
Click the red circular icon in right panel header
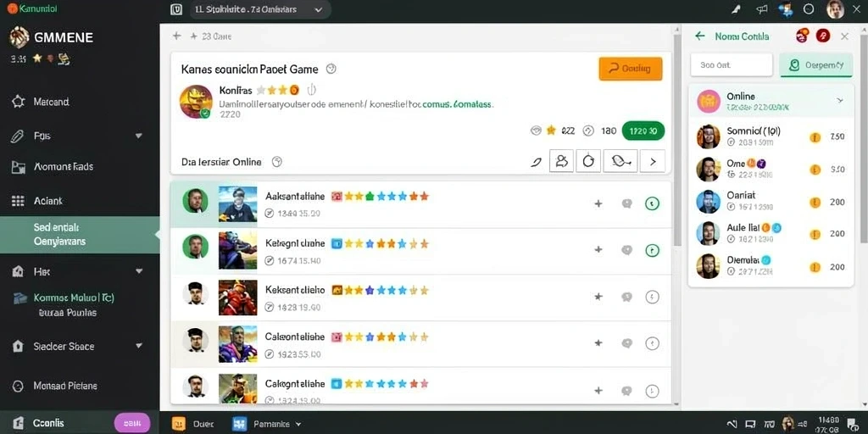(822, 36)
